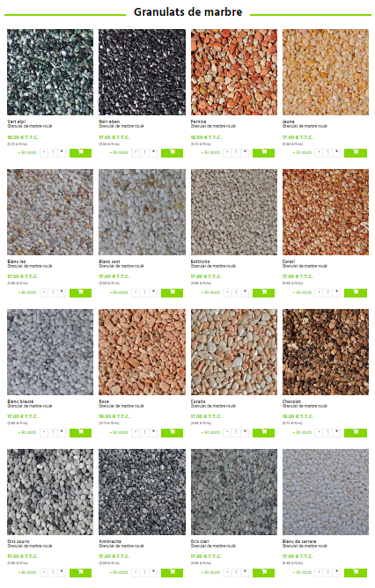375x588 pixels.
Task: Add Noir eben granulat to cart
Action: [x=173, y=152]
